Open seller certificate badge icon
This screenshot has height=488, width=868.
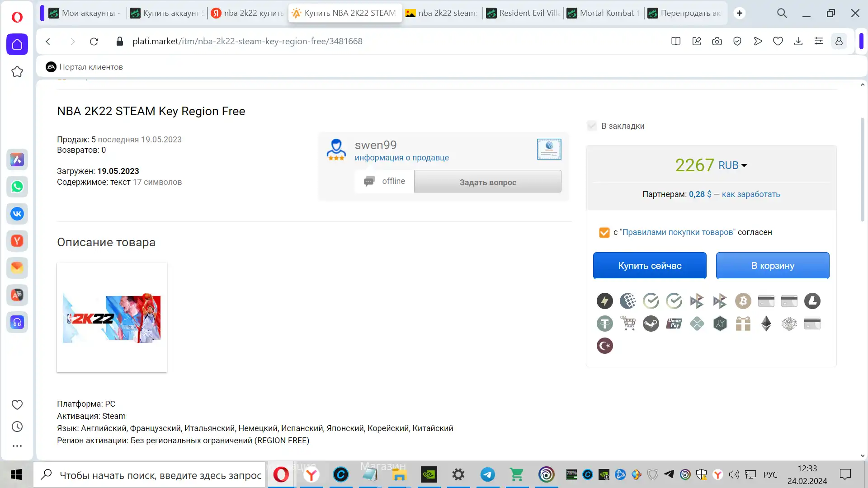549,149
